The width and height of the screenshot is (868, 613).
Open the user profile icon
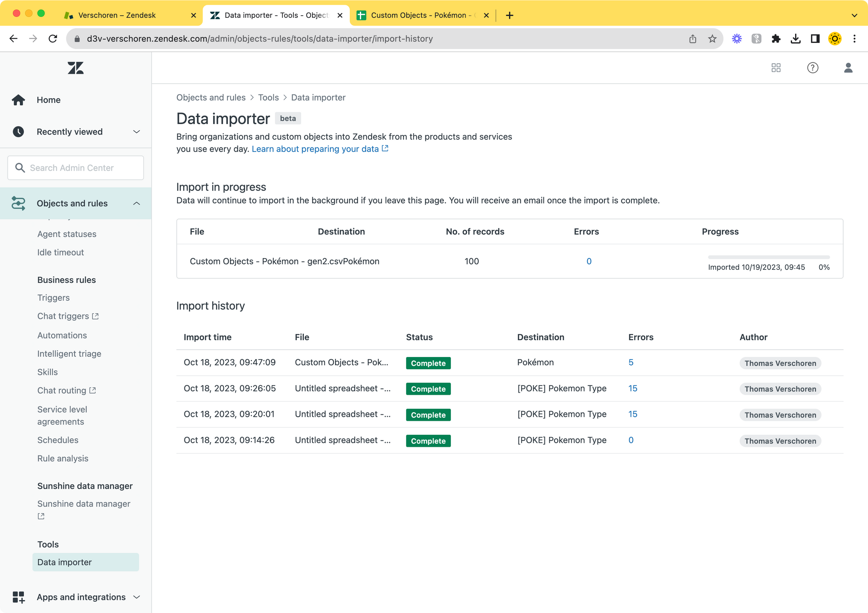pyautogui.click(x=848, y=68)
